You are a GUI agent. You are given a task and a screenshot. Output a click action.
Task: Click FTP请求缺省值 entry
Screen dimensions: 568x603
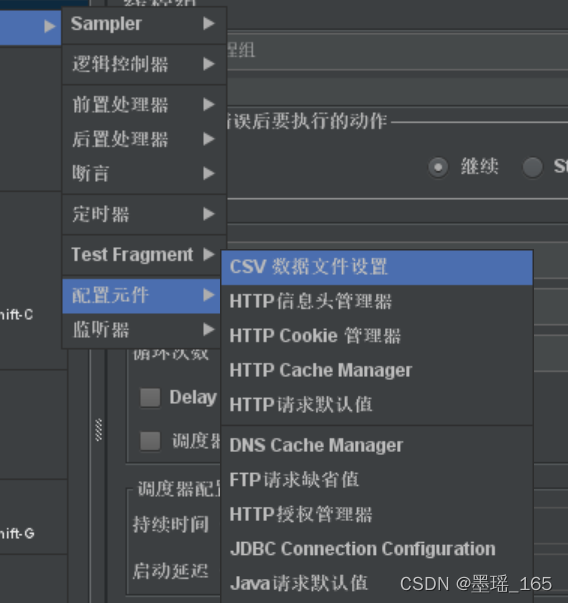pyautogui.click(x=377, y=480)
